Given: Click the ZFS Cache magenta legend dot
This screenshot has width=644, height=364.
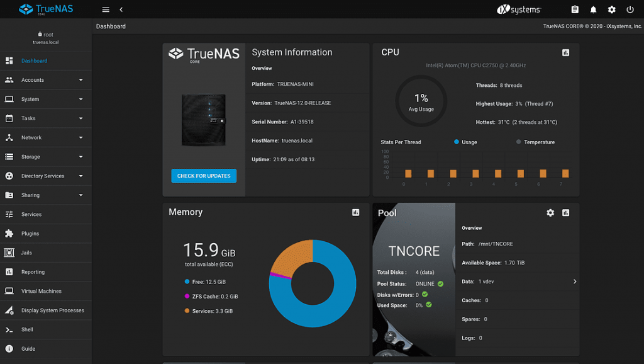Looking at the screenshot, I should 187,296.
